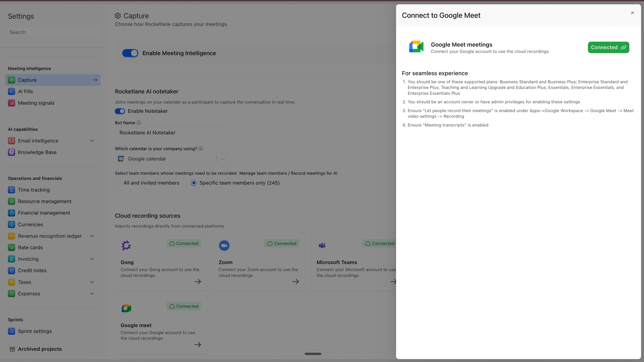Click the Sprint settings sidebar icon
The image size is (644, 362).
point(11,331)
